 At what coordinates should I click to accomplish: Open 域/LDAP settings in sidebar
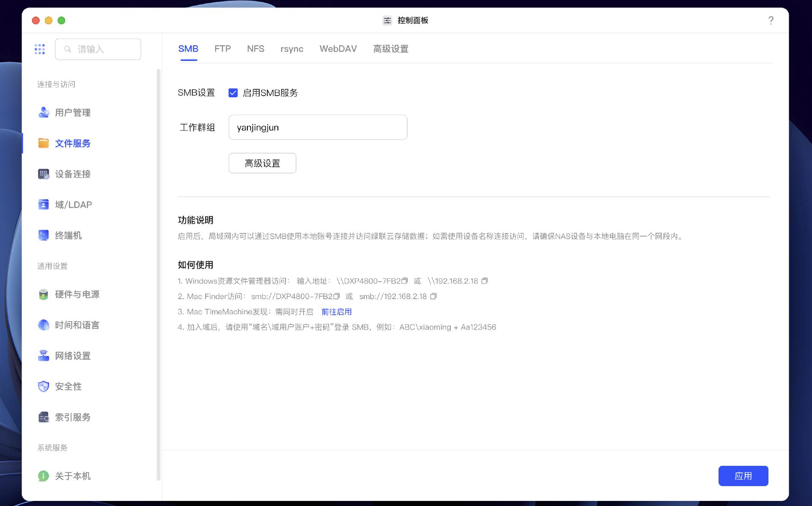tap(74, 205)
